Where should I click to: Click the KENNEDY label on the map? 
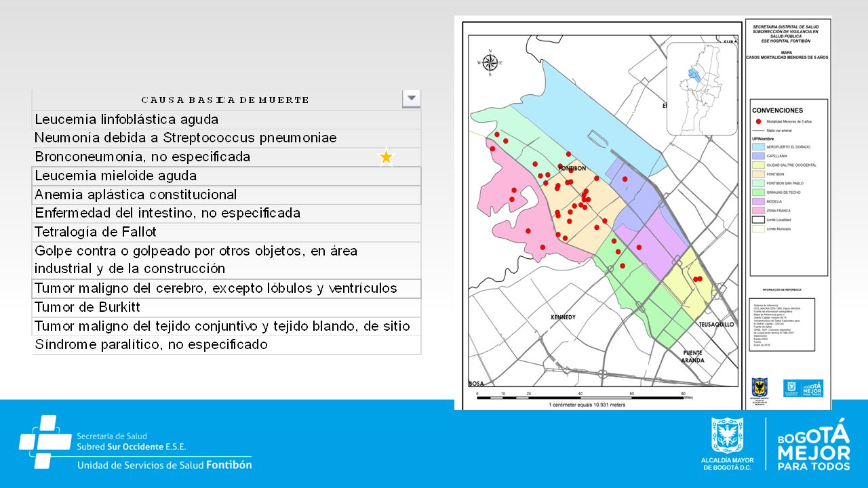coord(564,317)
